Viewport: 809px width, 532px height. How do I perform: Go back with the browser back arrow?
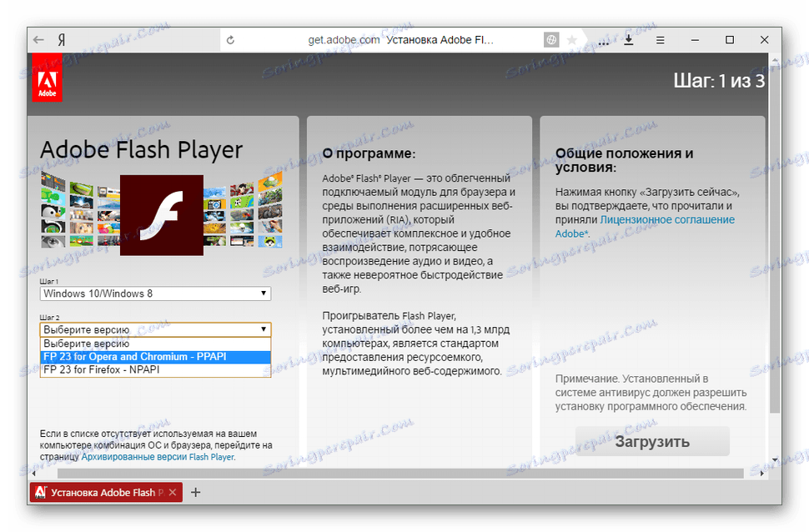click(x=38, y=40)
